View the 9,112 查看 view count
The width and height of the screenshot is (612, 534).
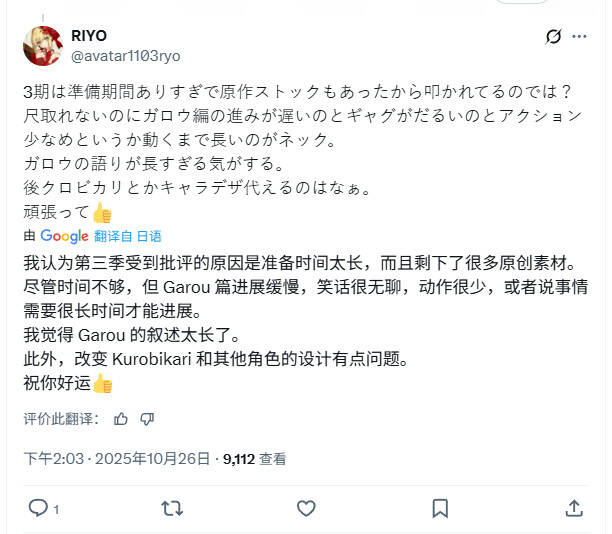[x=254, y=459]
